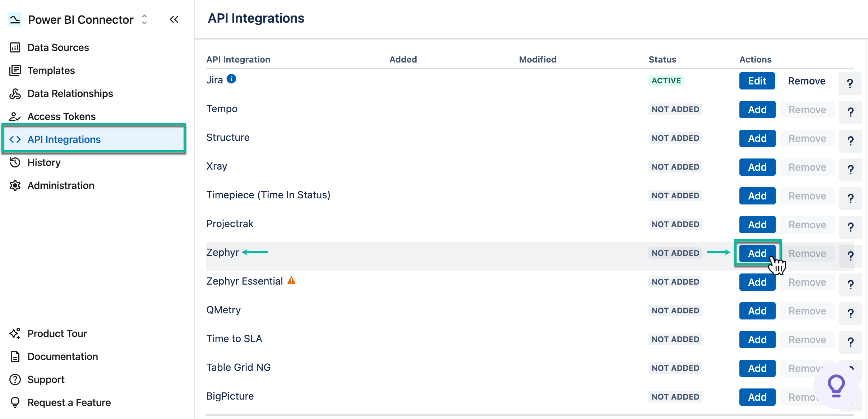Open Administration via the gear icon

[15, 185]
